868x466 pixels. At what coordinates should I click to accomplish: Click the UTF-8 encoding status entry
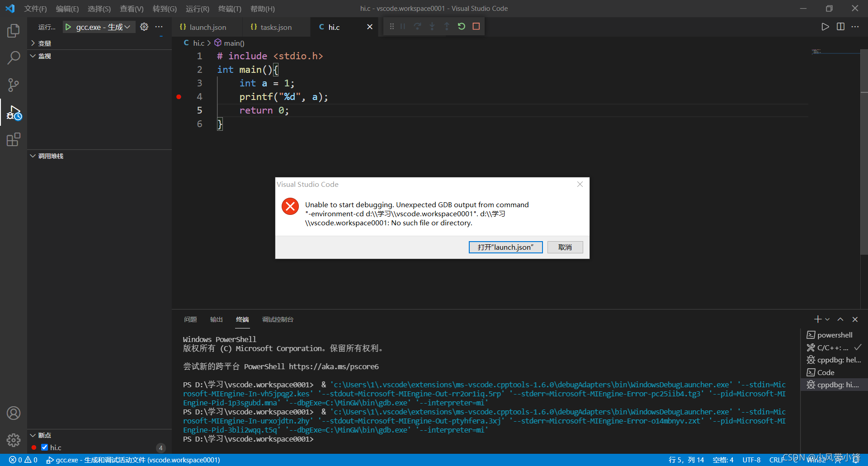[751, 460]
